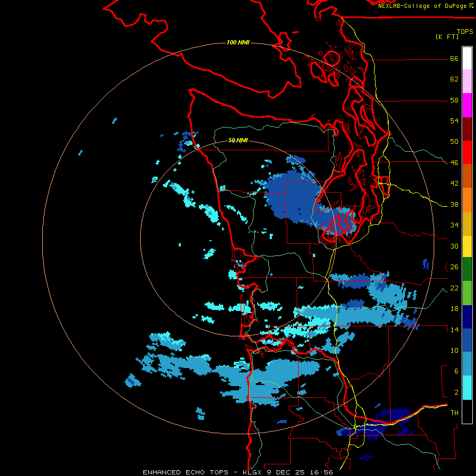Click the dark orange band between 46 and 42
Image resolution: width=476 pixels, height=476 pixels.
[x=467, y=176]
